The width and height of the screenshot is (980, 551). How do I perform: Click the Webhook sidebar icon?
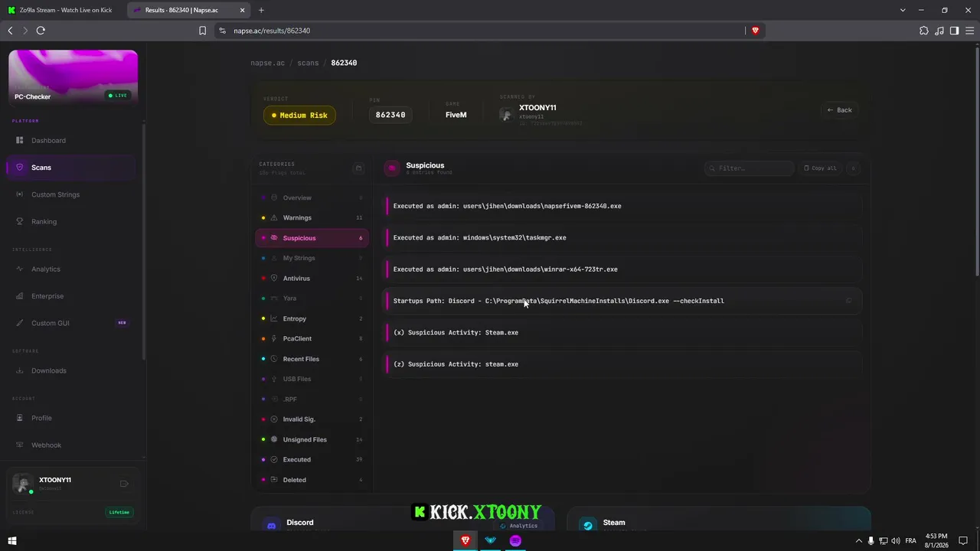click(x=20, y=445)
